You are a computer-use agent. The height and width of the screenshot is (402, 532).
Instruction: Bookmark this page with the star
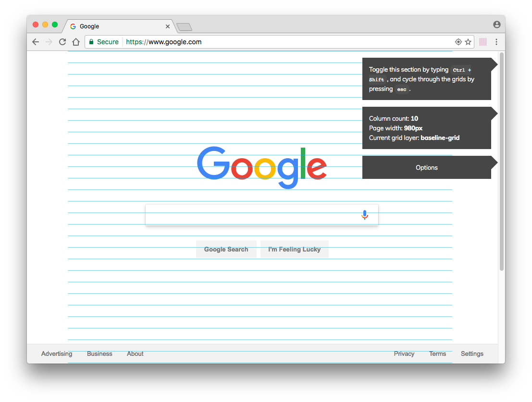(468, 42)
